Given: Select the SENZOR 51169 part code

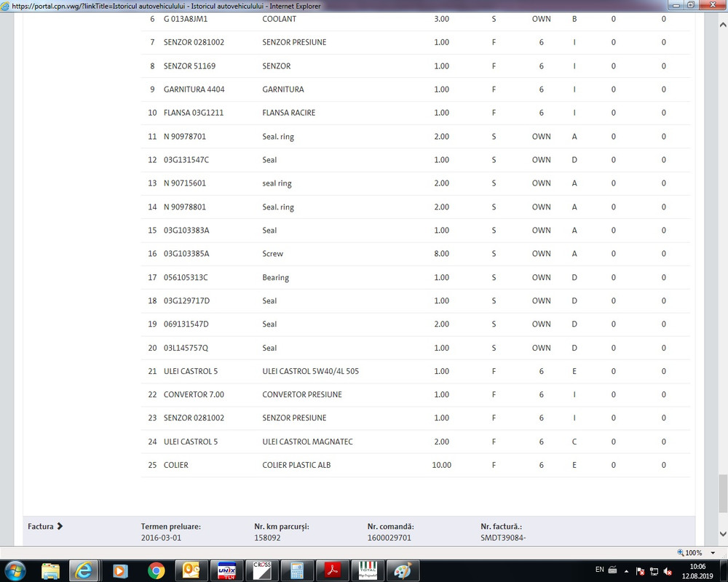Looking at the screenshot, I should pyautogui.click(x=189, y=66).
